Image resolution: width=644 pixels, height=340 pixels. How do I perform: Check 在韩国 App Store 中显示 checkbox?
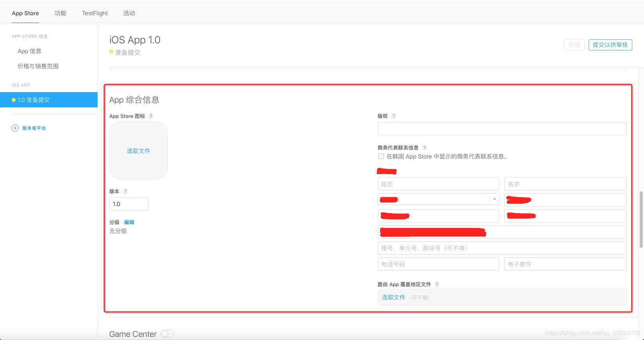381,156
